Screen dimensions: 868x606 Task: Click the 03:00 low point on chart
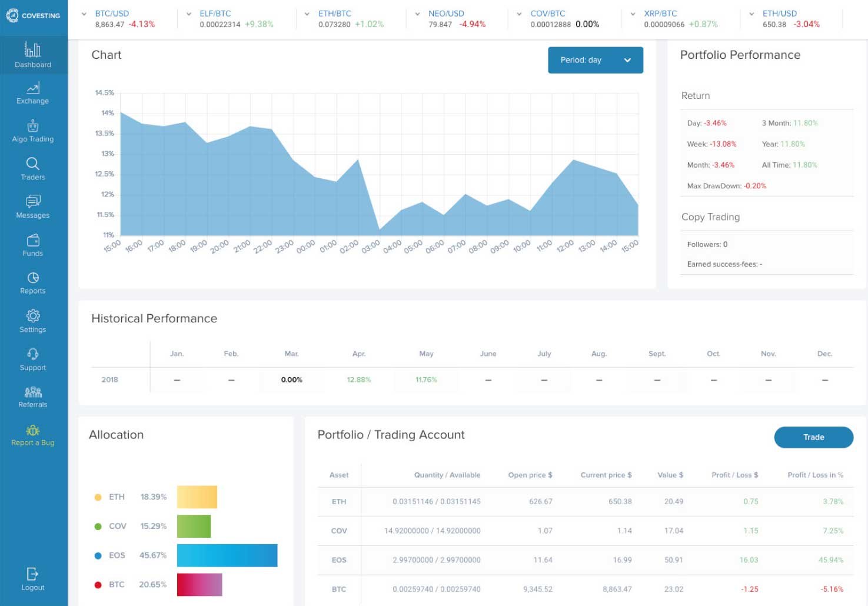click(x=380, y=229)
